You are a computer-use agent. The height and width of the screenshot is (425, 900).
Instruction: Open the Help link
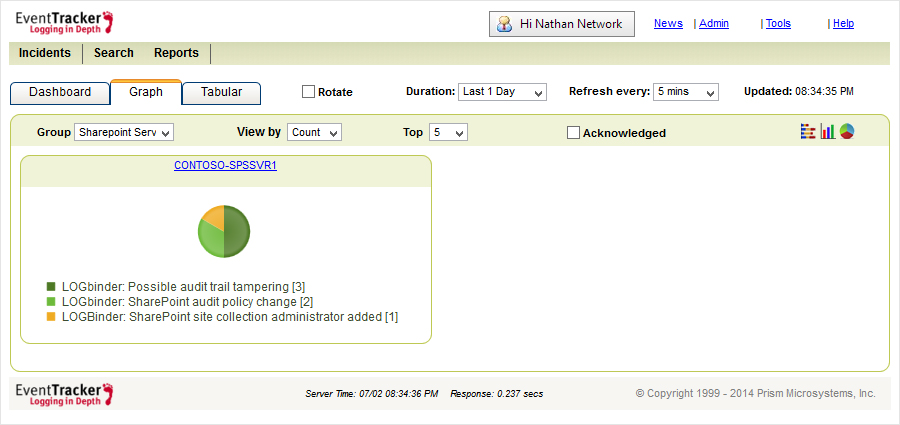tap(843, 24)
